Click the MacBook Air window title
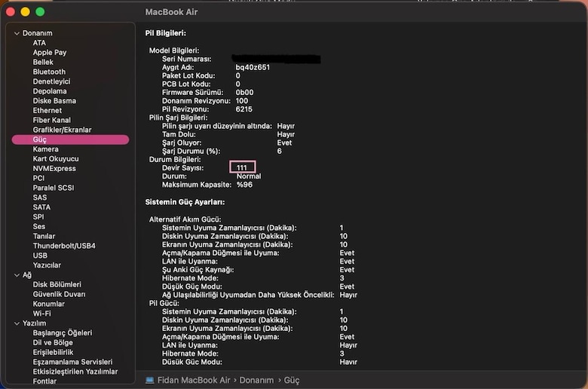 click(171, 12)
